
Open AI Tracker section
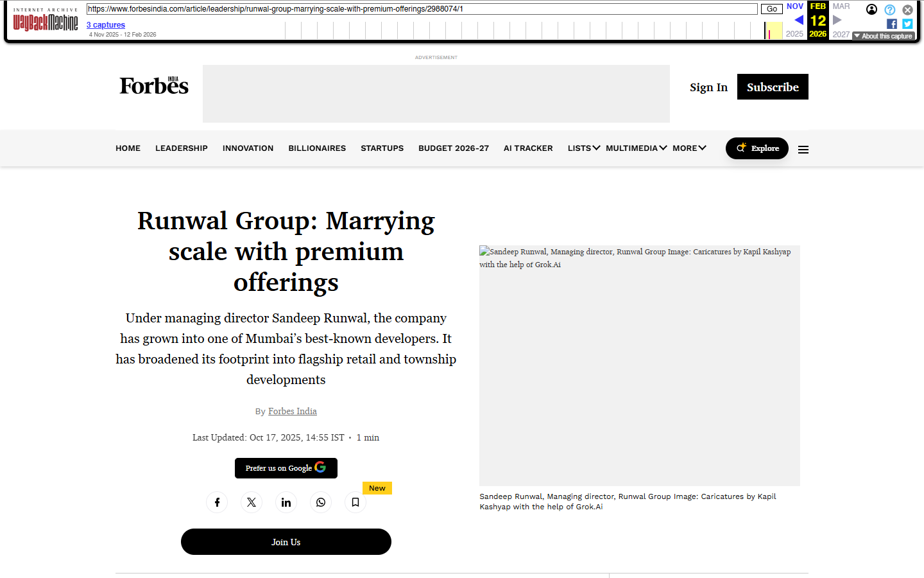pyautogui.click(x=528, y=148)
